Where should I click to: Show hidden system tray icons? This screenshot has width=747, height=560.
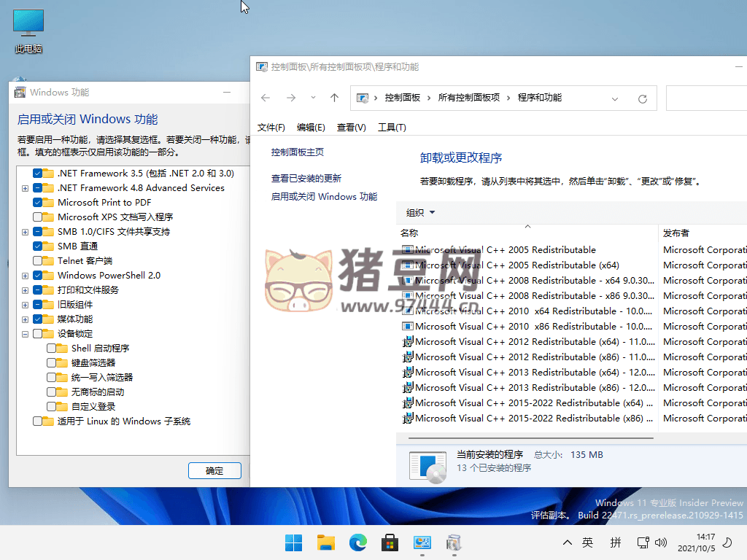[x=567, y=542]
